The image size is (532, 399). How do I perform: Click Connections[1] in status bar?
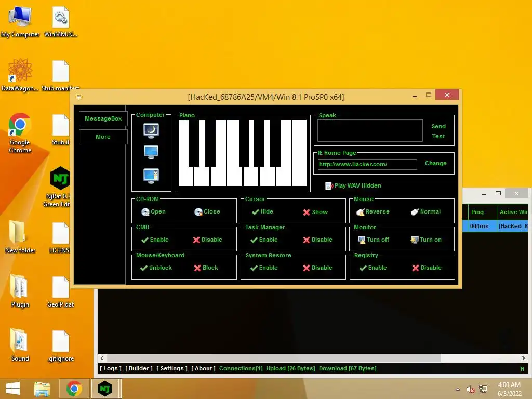pyautogui.click(x=241, y=368)
